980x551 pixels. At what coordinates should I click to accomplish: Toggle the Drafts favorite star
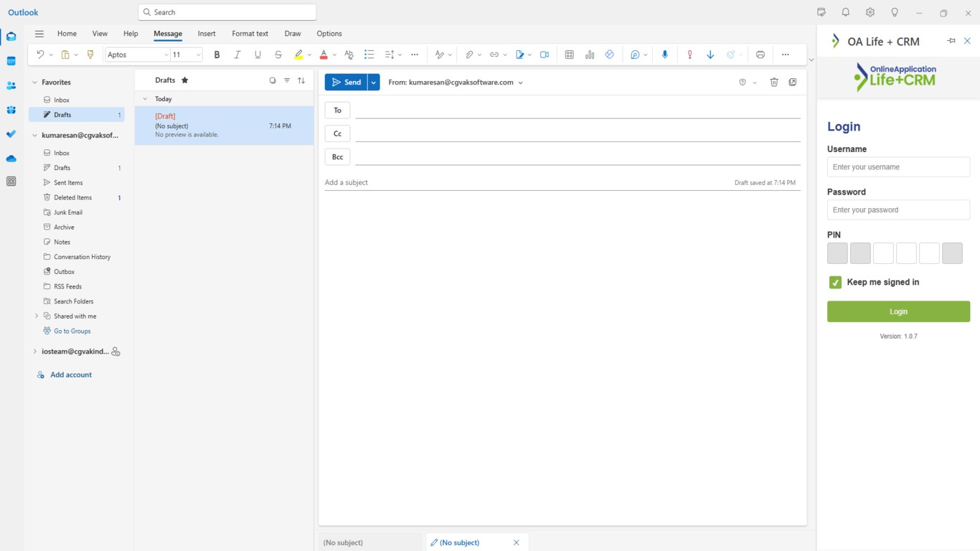coord(184,80)
